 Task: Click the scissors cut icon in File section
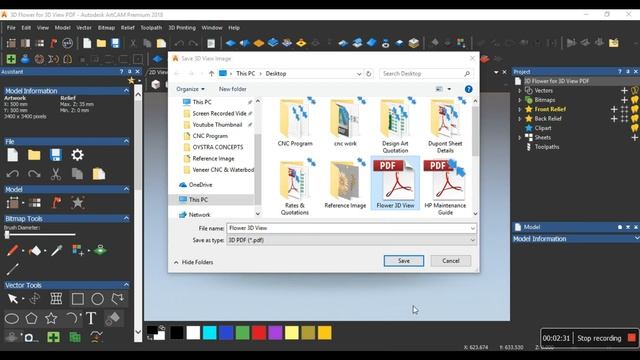coord(56,174)
